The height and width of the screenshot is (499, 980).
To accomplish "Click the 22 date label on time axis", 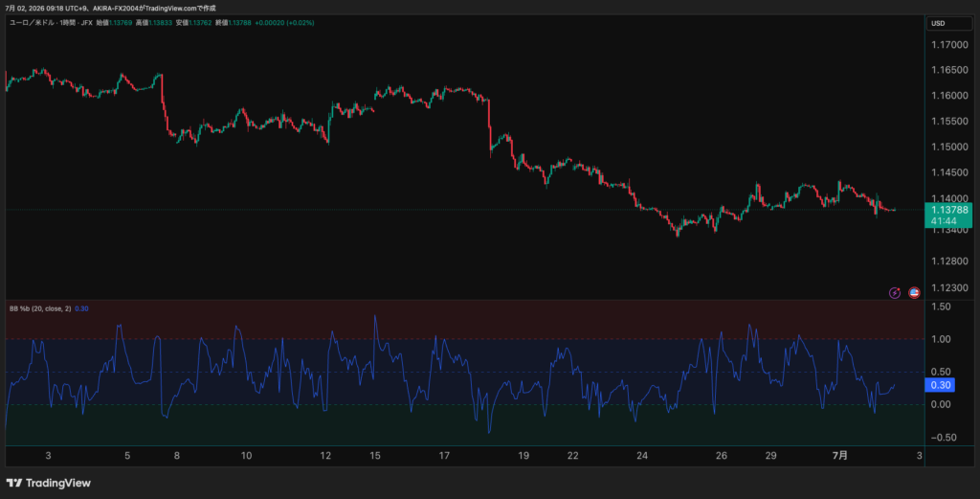I will click(x=572, y=456).
